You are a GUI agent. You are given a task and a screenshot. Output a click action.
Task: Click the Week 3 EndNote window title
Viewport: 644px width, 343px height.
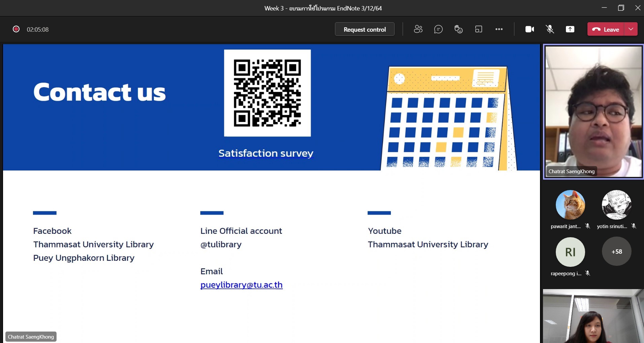[x=323, y=8]
